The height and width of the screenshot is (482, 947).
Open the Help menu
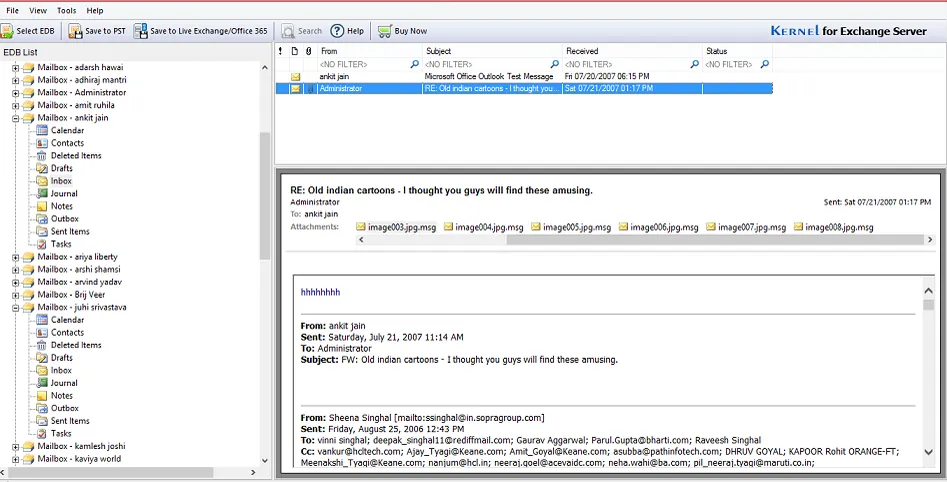point(95,10)
